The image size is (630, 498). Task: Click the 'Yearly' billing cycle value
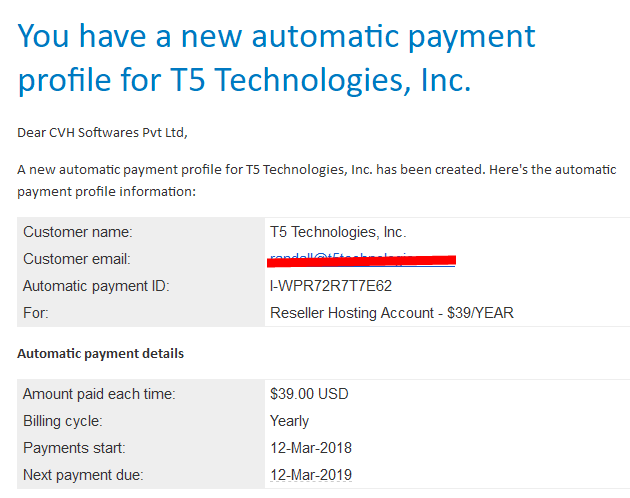tap(289, 421)
